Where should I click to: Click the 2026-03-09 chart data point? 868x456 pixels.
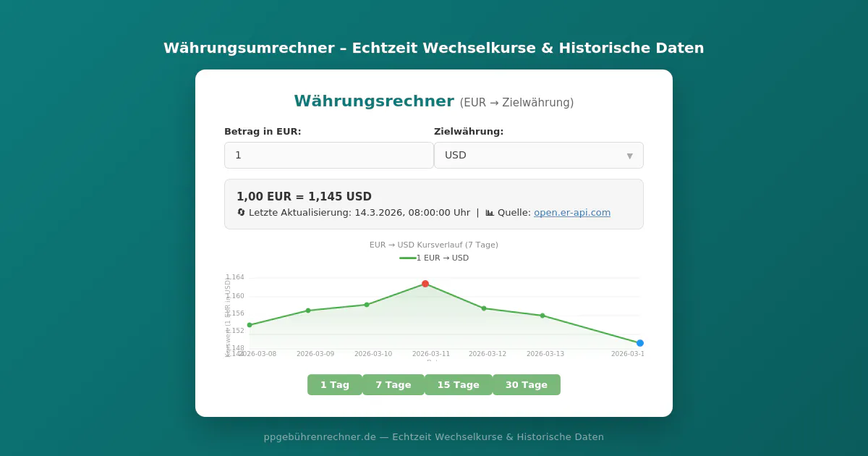point(308,311)
